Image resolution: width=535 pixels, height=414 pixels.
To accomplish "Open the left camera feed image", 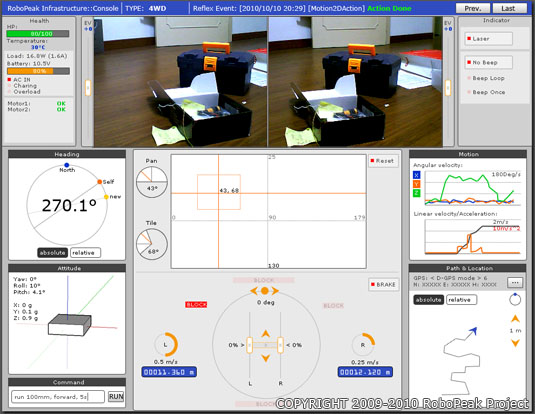I will tap(180, 82).
